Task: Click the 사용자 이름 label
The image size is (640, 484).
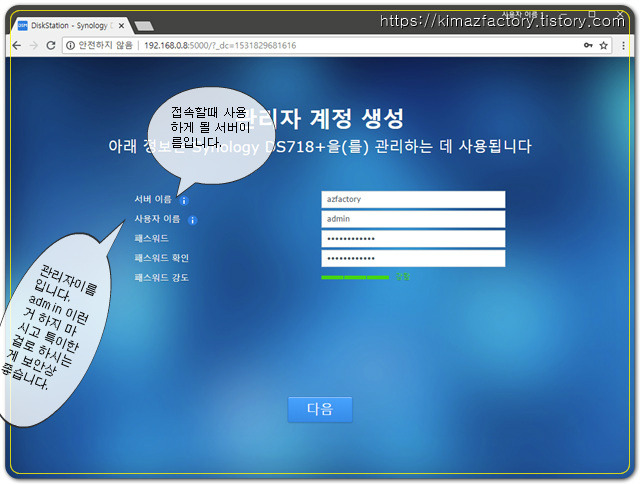Action: pyautogui.click(x=157, y=219)
